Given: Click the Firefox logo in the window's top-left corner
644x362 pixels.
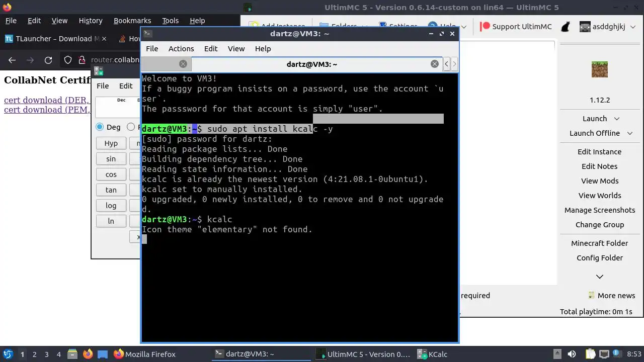Looking at the screenshot, I should coord(7,7).
